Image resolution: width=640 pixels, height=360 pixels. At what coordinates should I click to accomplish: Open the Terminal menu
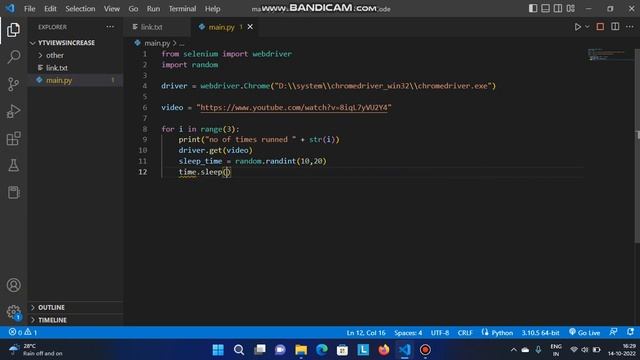point(182,9)
